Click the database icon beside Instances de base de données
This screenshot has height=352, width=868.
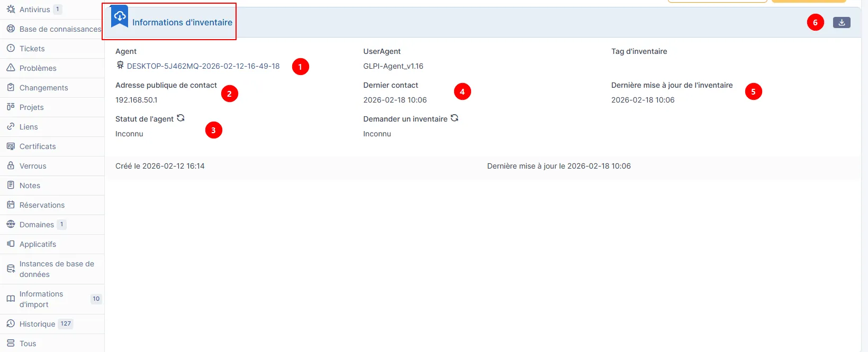point(11,269)
